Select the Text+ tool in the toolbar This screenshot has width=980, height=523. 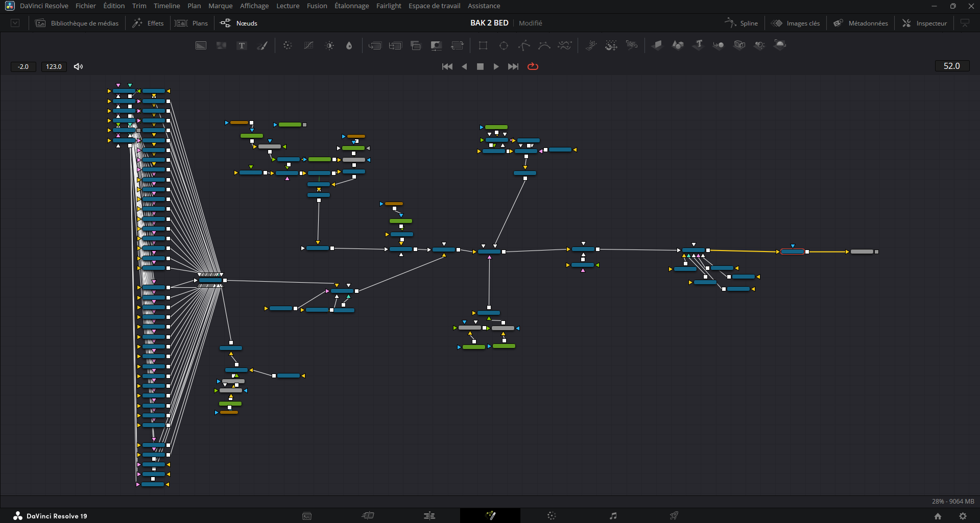242,45
